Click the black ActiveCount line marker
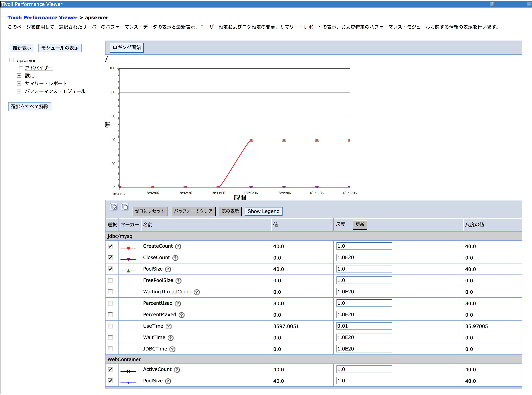The image size is (532, 395). point(128,371)
